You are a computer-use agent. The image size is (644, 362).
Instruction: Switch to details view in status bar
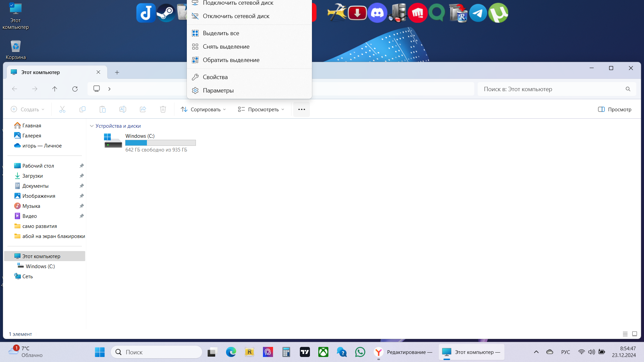point(625,334)
